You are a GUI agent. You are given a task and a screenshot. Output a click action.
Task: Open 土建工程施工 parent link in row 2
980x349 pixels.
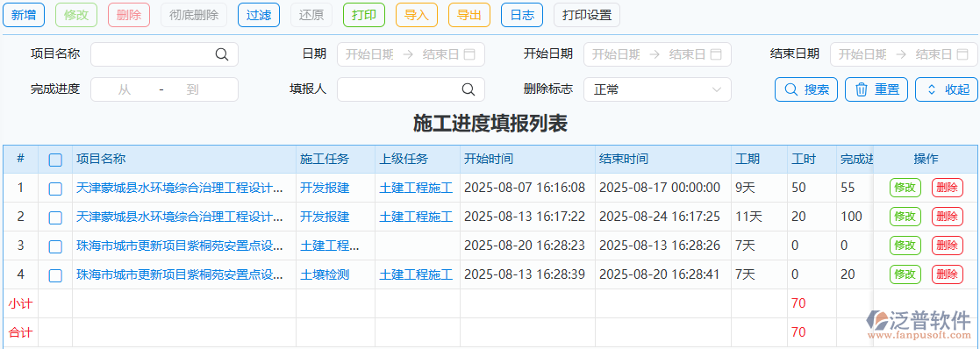(x=416, y=217)
